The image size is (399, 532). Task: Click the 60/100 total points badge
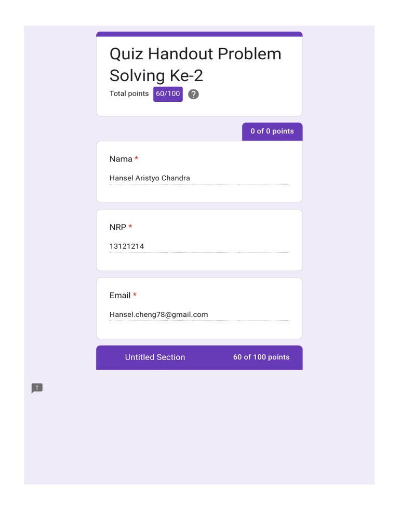click(x=168, y=94)
